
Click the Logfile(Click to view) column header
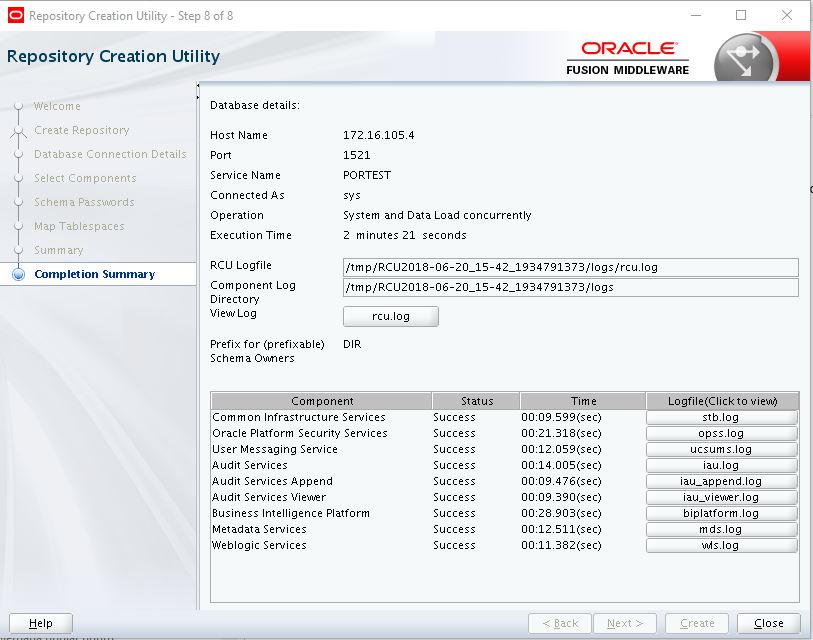pyautogui.click(x=722, y=401)
